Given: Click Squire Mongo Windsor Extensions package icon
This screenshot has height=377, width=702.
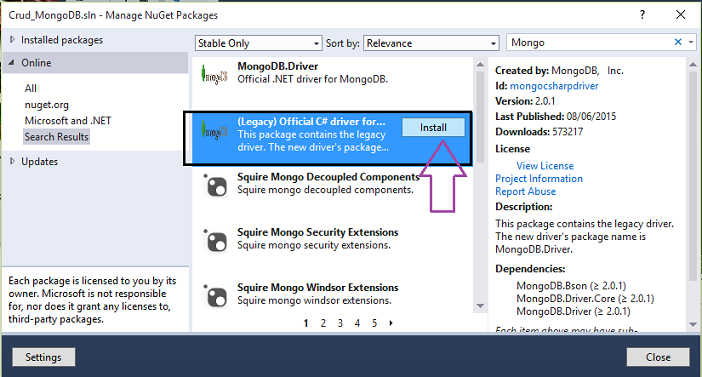Looking at the screenshot, I should tap(215, 296).
